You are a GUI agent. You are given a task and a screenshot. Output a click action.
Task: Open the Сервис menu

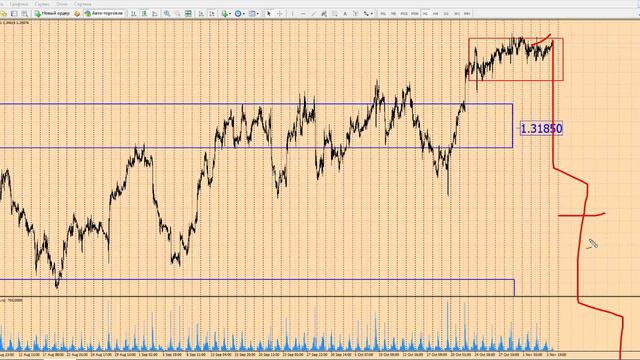[x=42, y=4]
